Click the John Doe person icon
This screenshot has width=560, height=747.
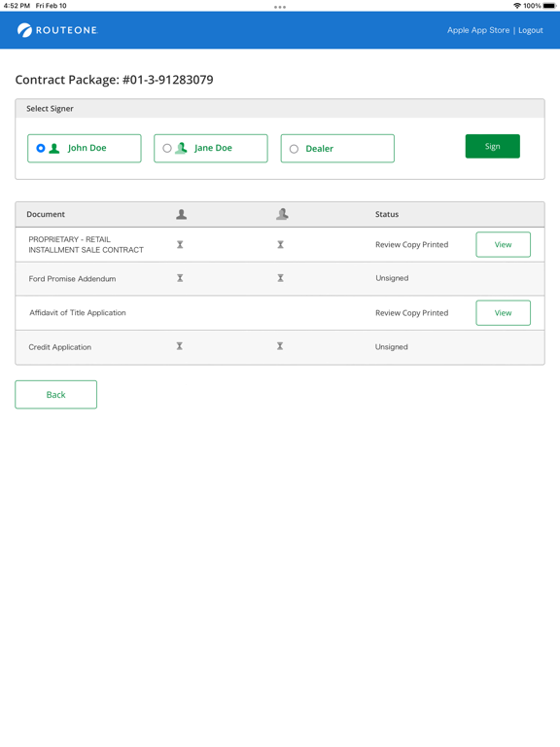pos(54,148)
